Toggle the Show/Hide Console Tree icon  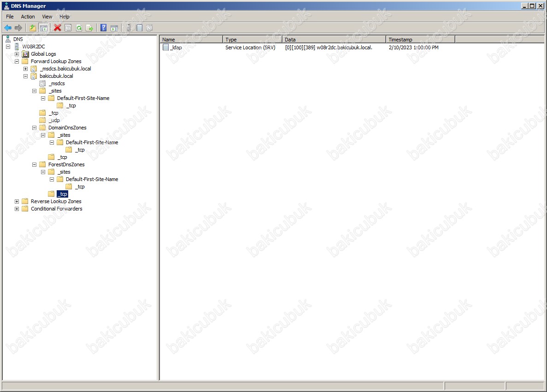coord(44,28)
